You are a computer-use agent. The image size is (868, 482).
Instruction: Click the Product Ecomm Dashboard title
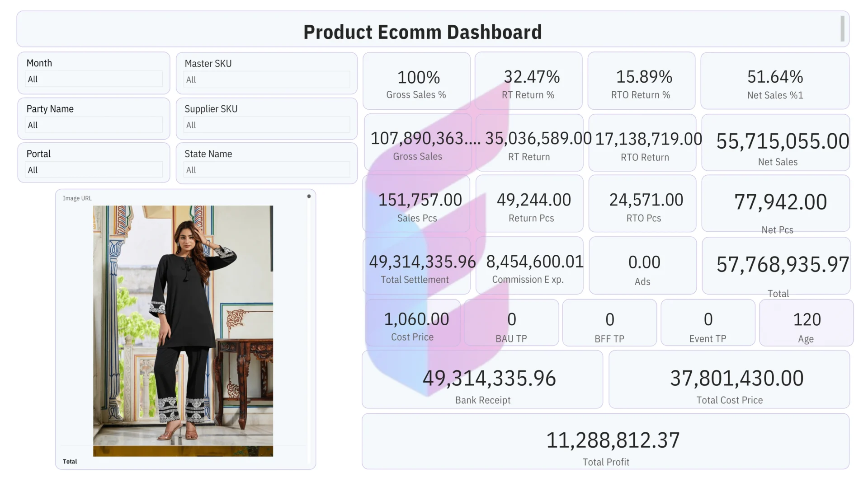(422, 32)
